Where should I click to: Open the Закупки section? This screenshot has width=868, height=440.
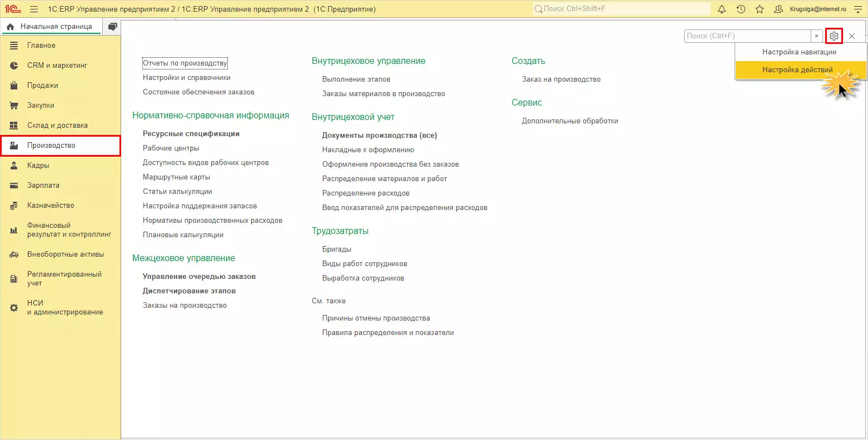tap(61, 106)
